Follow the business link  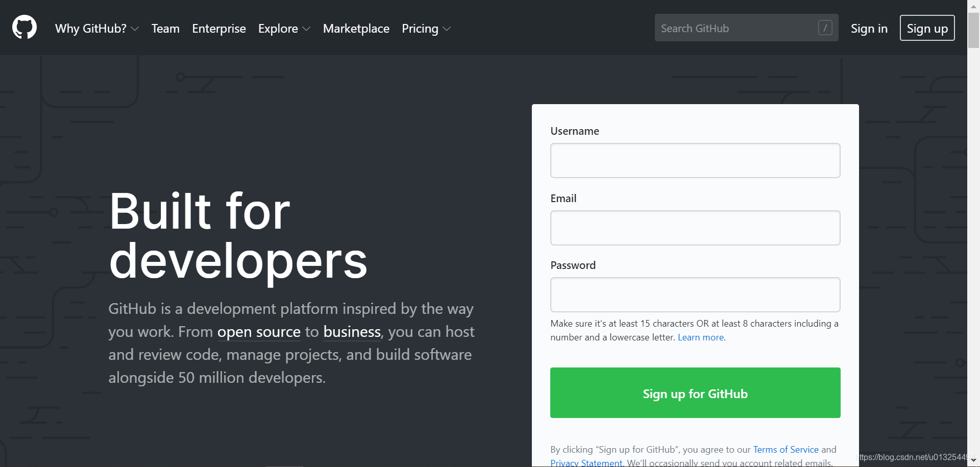coord(352,332)
